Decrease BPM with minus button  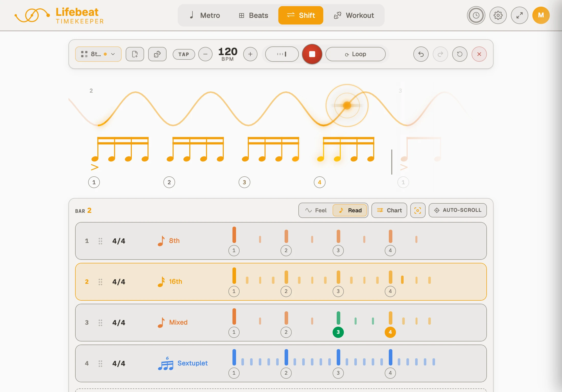pyautogui.click(x=205, y=54)
